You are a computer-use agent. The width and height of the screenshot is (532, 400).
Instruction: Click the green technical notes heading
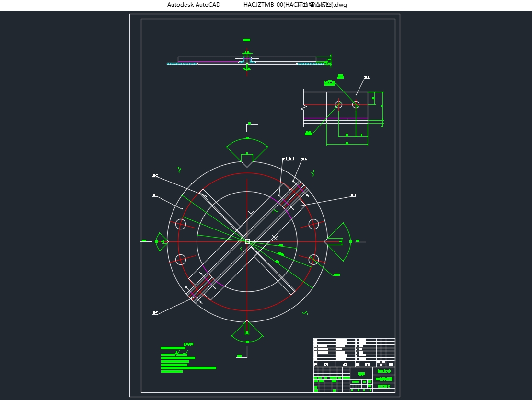coord(188,344)
